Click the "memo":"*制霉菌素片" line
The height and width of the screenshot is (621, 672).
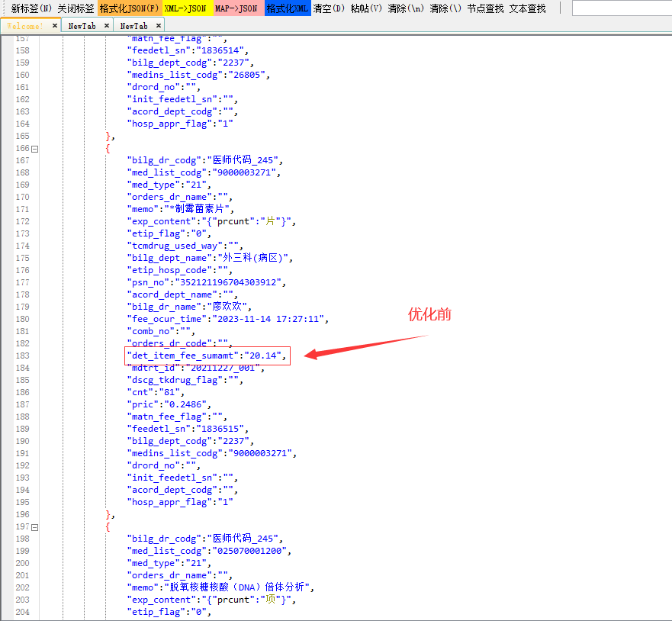pos(181,209)
